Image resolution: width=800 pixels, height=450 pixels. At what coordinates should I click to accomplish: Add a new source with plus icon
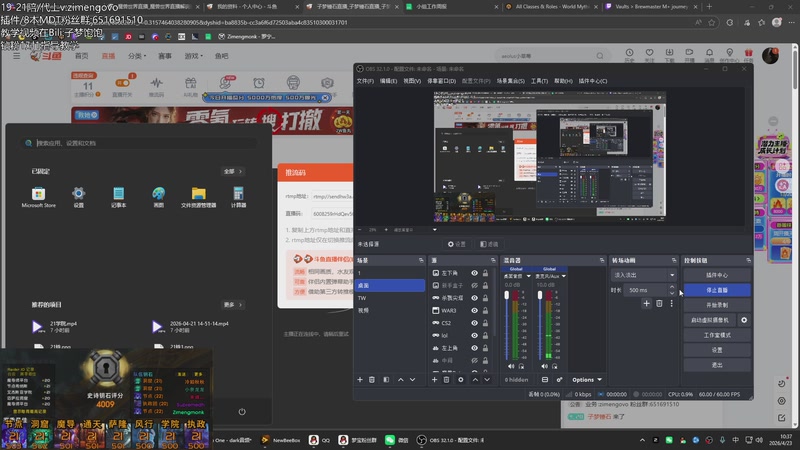[x=434, y=380]
